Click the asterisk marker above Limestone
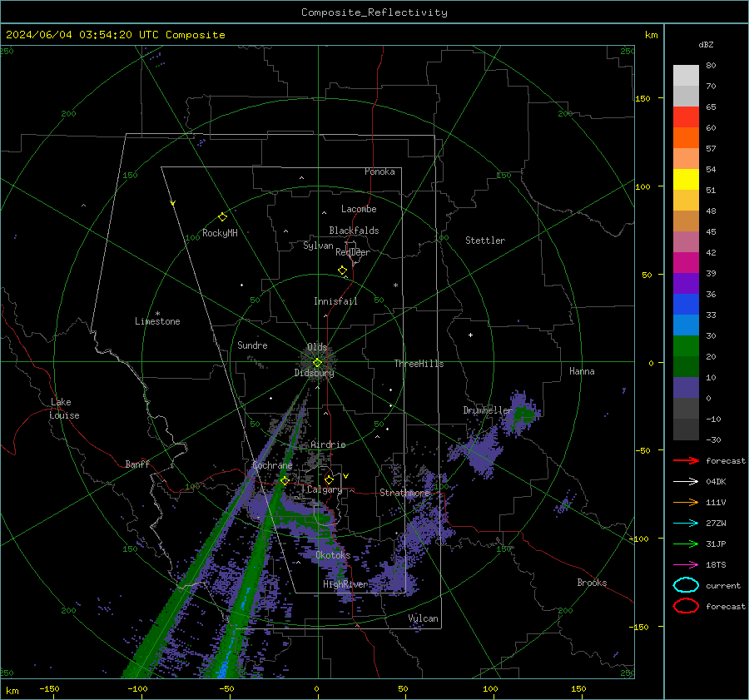The width and height of the screenshot is (749, 700). 157,314
